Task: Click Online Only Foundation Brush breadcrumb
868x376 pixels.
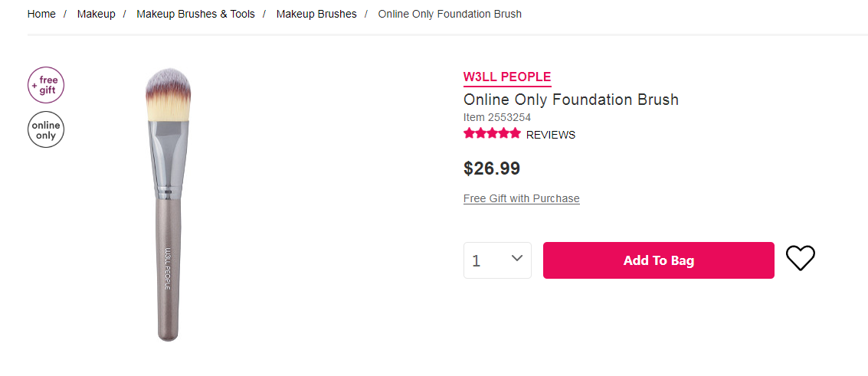Action: click(x=450, y=15)
